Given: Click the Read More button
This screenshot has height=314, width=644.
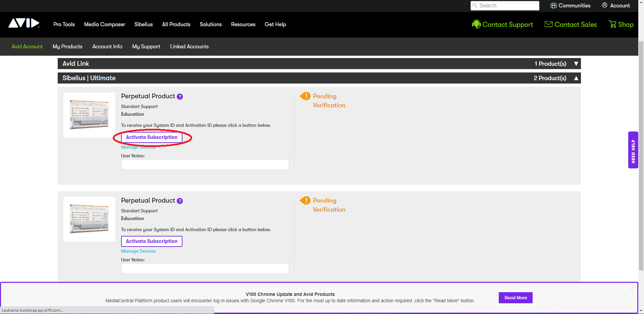Looking at the screenshot, I should 516,298.
